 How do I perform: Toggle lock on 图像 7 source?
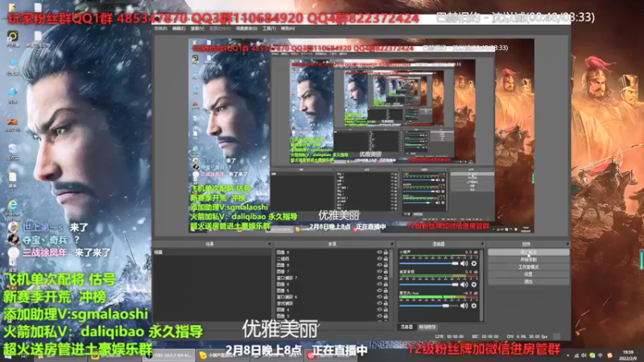386,272
